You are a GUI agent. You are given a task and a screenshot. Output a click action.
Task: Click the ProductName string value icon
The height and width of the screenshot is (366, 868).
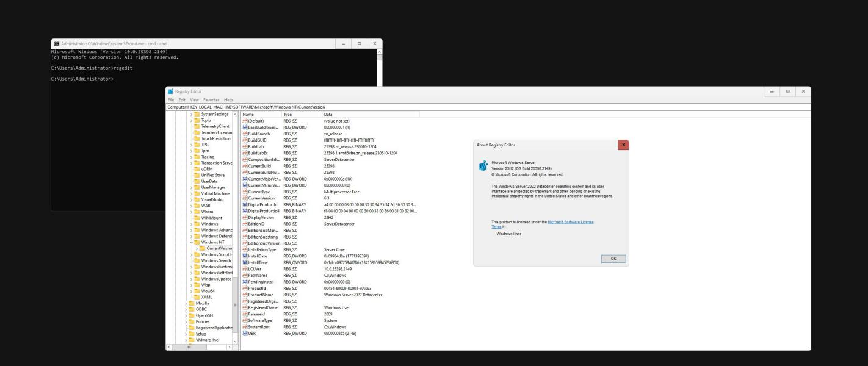click(245, 295)
